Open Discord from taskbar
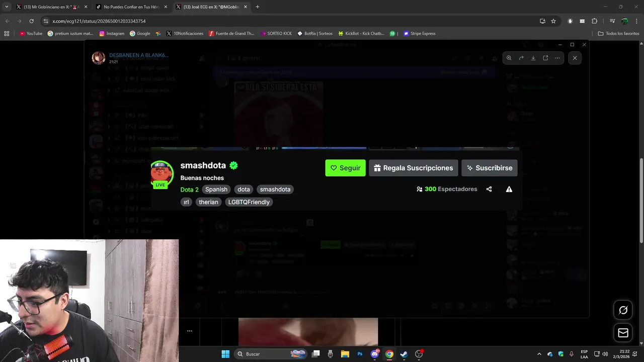Image resolution: width=644 pixels, height=362 pixels. click(x=375, y=354)
